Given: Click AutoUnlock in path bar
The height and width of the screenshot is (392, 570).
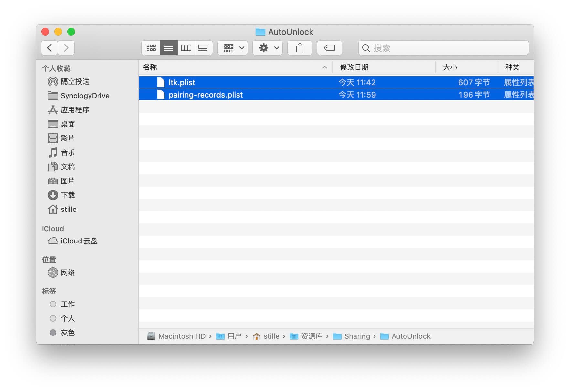Looking at the screenshot, I should click(x=406, y=336).
